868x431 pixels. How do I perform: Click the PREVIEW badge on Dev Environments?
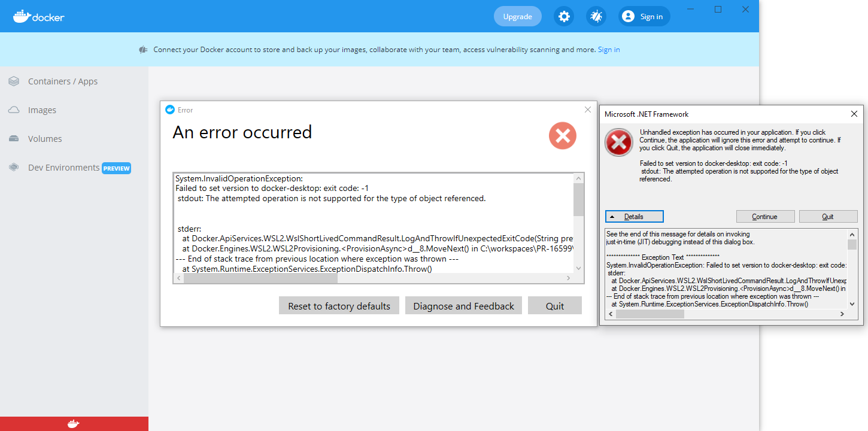coord(116,168)
